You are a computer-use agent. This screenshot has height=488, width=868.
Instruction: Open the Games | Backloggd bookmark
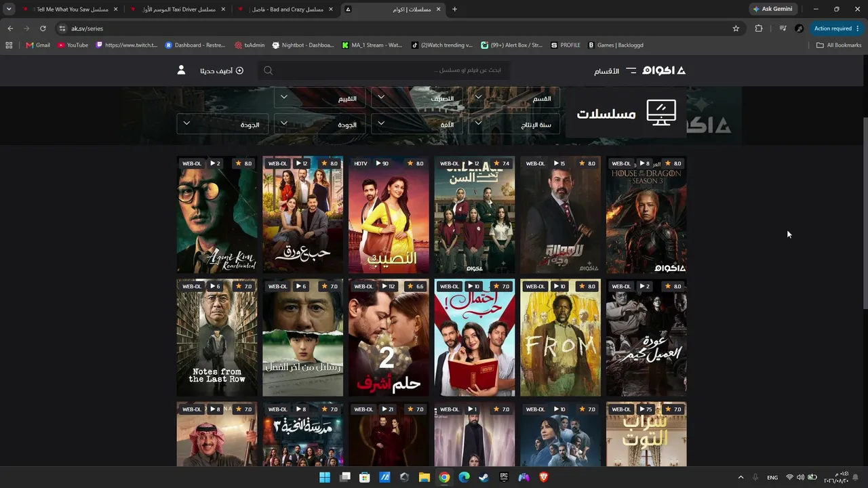[x=616, y=45]
